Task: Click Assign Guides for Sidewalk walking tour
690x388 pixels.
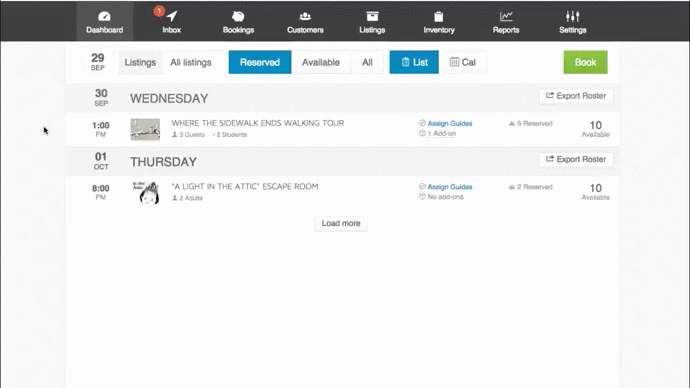Action: click(x=450, y=124)
